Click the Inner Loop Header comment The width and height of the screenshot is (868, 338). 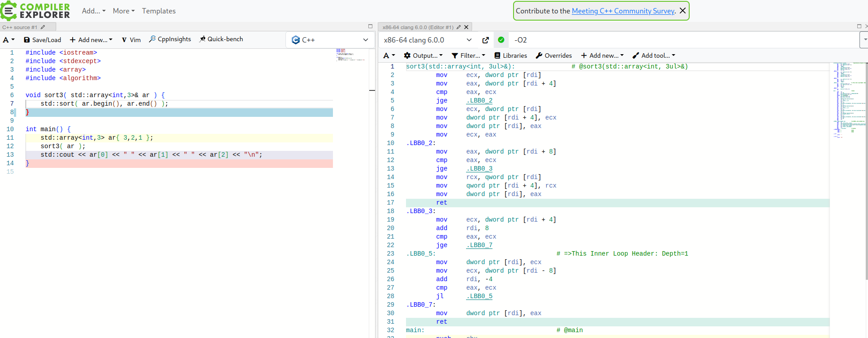(x=622, y=253)
